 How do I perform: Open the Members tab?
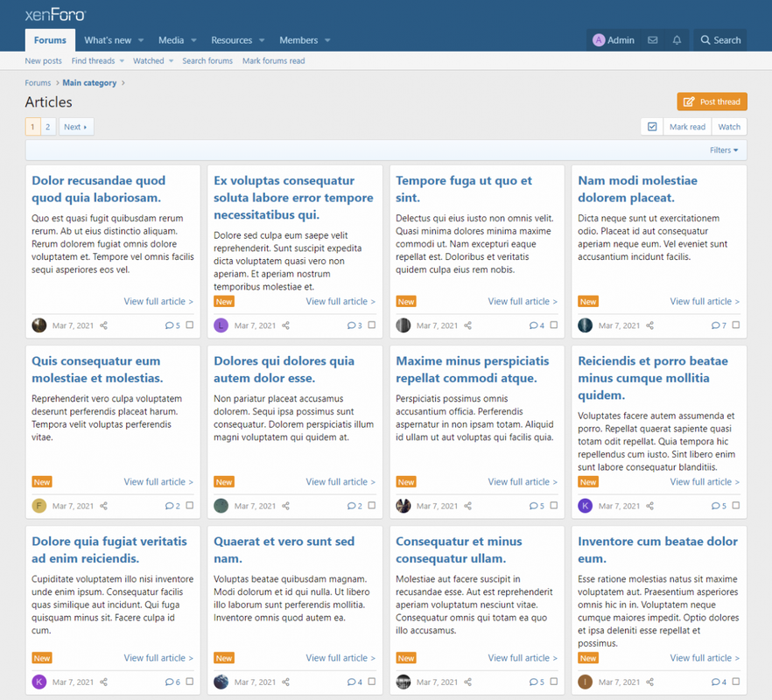click(298, 40)
